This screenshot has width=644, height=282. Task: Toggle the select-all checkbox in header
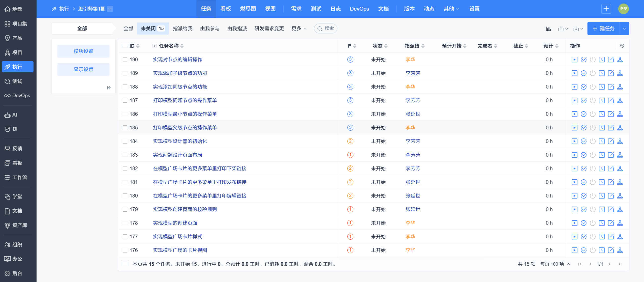[125, 46]
